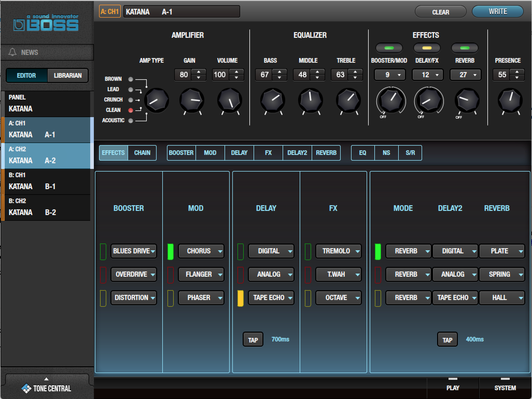Screen dimensions: 532x399
Task: Open the BLUES DRIVE booster dropdown
Action: pos(134,251)
